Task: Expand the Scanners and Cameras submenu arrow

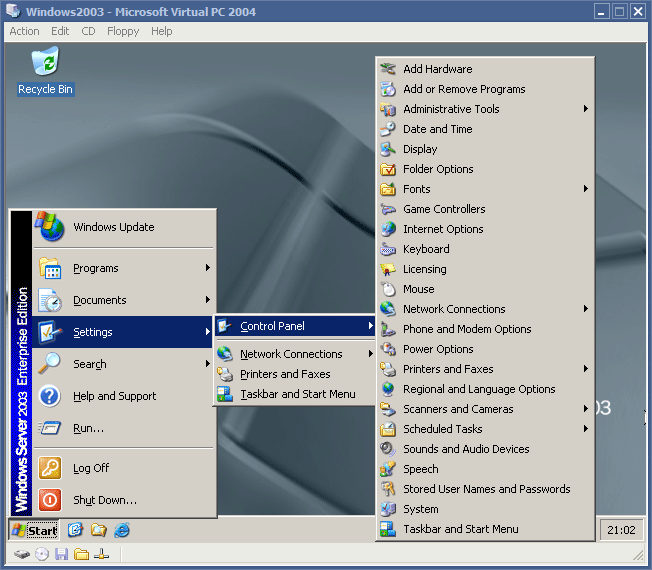Action: pos(585,409)
